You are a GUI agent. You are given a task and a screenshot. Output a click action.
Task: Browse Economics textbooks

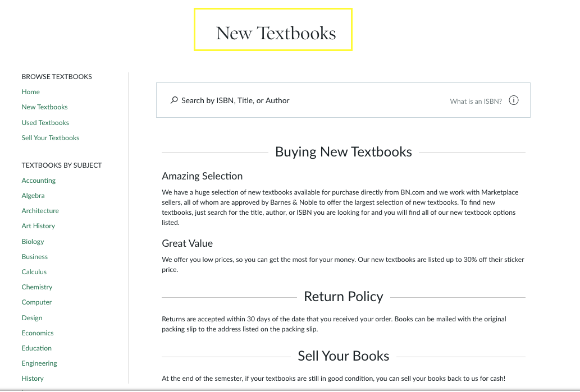point(37,333)
